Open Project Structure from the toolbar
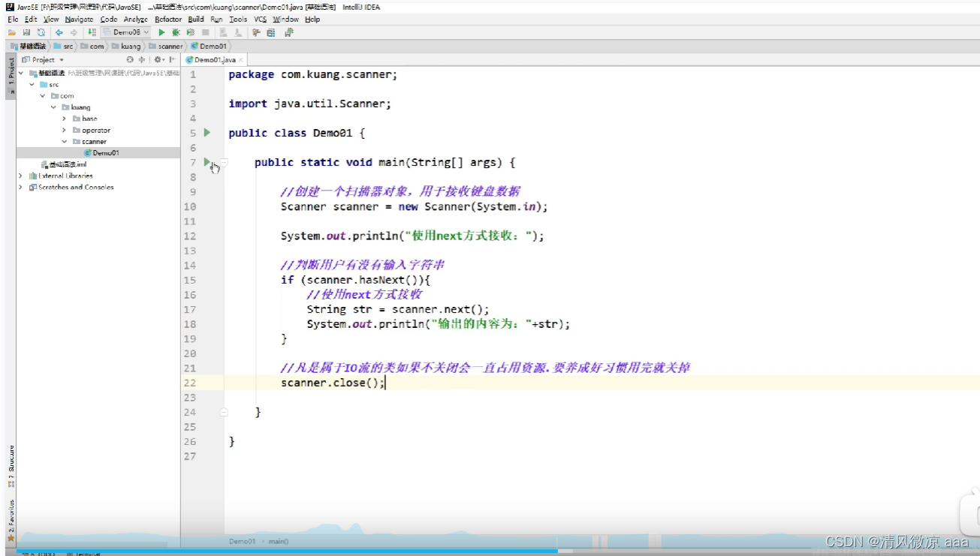This screenshot has width=980, height=556. pyautogui.click(x=270, y=32)
